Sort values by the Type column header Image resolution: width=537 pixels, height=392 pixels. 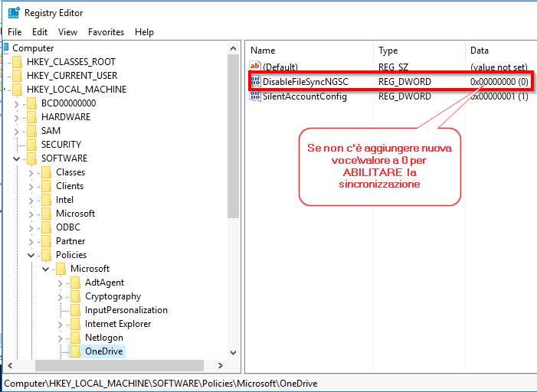pyautogui.click(x=420, y=51)
